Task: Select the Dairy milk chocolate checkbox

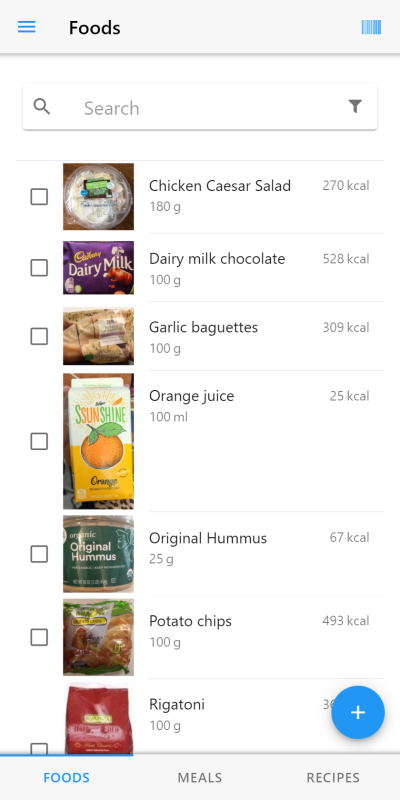Action: click(39, 268)
